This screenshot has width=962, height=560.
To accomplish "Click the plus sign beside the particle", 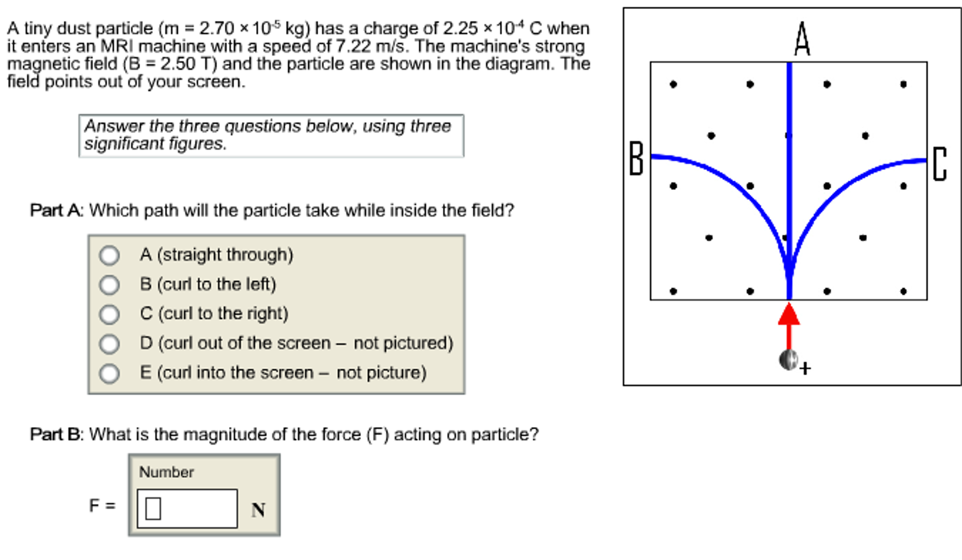I will [x=805, y=369].
